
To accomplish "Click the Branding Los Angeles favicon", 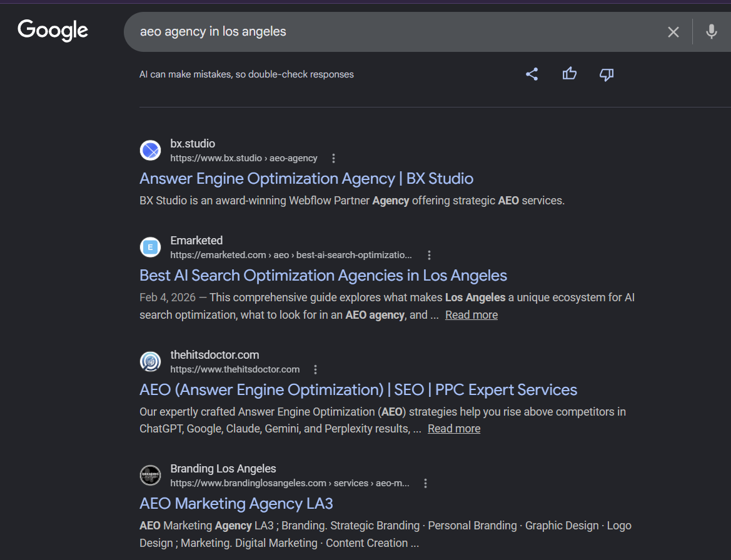I will click(150, 475).
